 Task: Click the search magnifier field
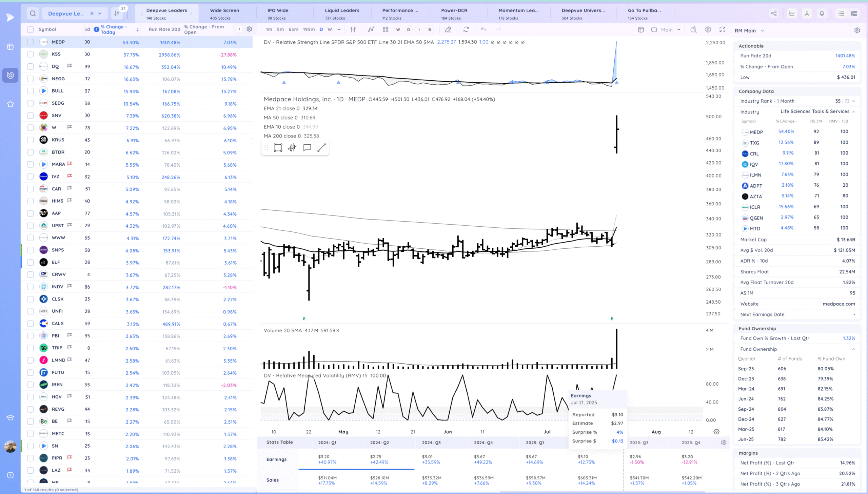pyautogui.click(x=33, y=14)
